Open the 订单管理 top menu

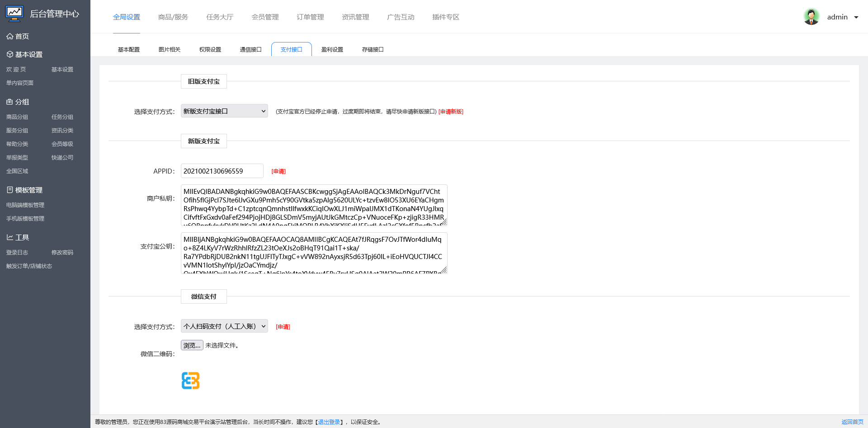310,17
